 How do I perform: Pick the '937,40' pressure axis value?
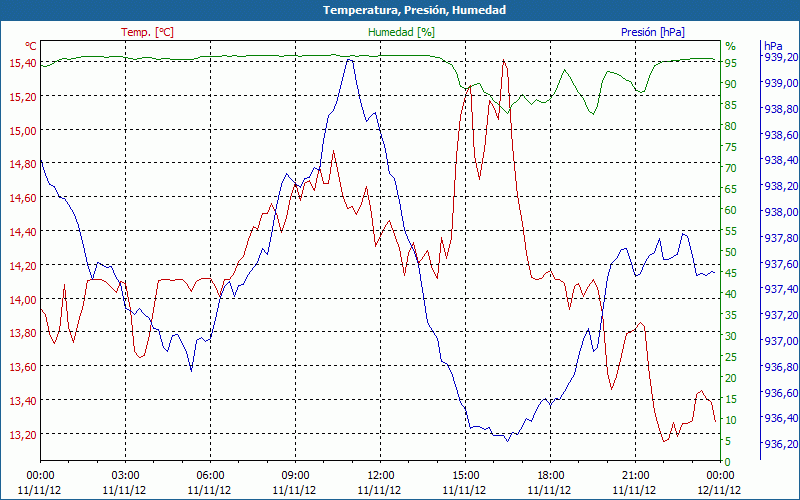tap(780, 289)
